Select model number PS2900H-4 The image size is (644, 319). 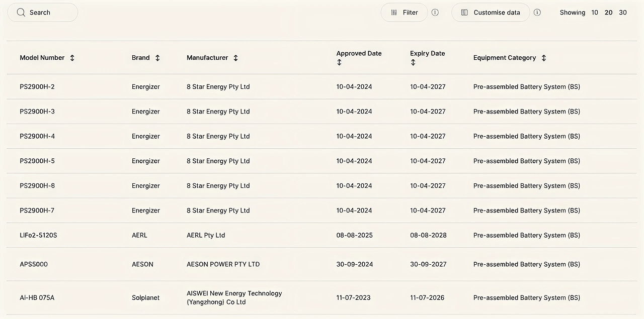(37, 136)
